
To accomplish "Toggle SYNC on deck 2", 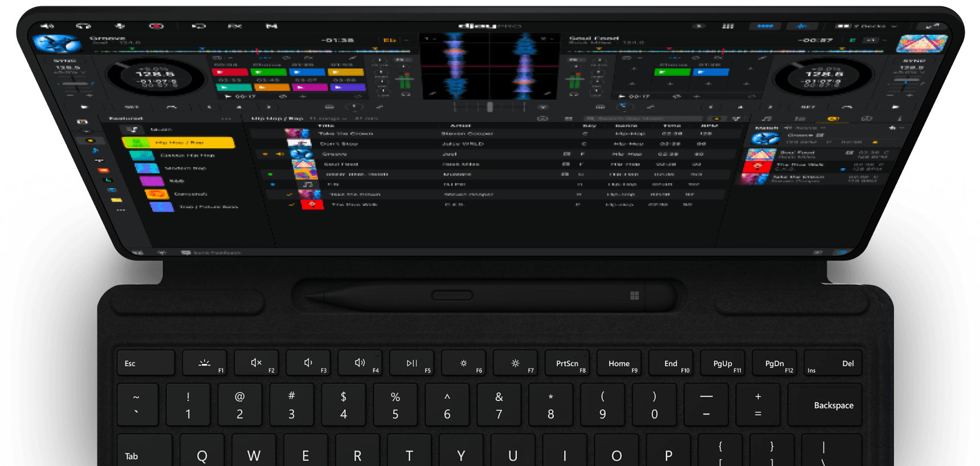I will click(x=914, y=60).
